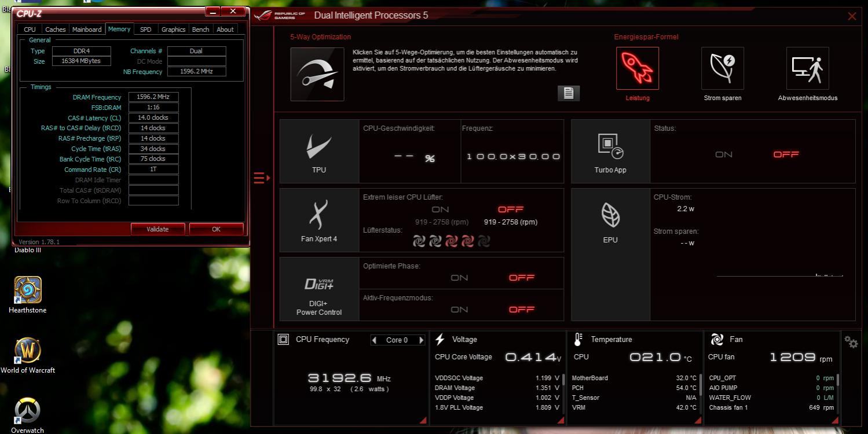Click the first fan status icon
Viewport: 868px width, 434px height.
[419, 241]
